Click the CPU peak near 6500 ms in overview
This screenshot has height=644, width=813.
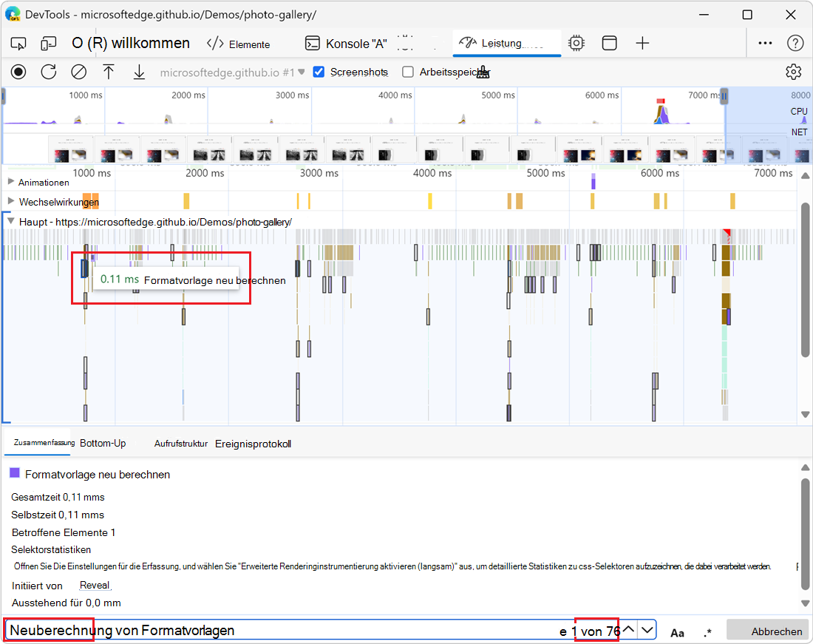(x=661, y=113)
